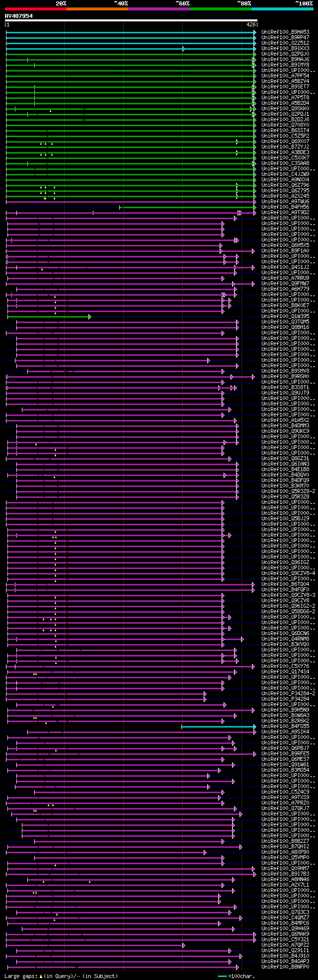The height and width of the screenshot is (980, 318).
Task: Select the query label AV407954
Action: pyautogui.click(x=19, y=16)
